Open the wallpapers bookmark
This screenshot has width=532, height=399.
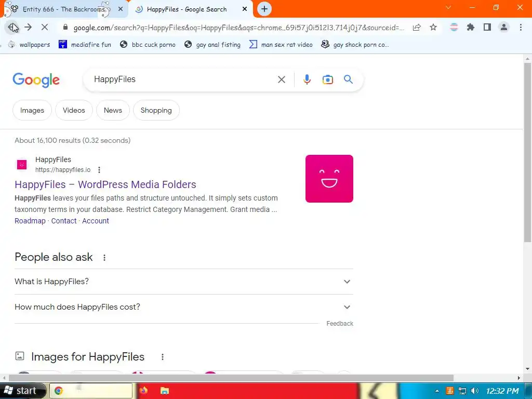[29, 45]
